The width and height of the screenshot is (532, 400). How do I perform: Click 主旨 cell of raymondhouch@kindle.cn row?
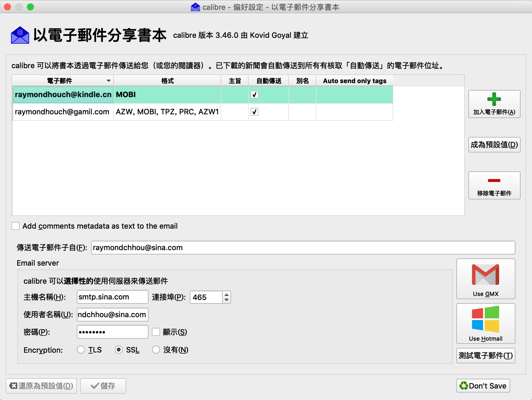[235, 95]
